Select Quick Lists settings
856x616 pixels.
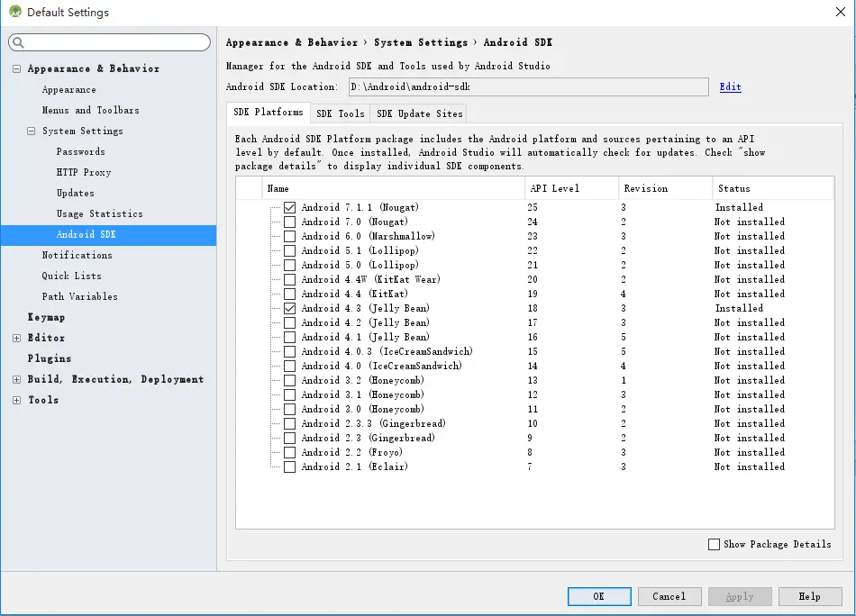[x=71, y=276]
